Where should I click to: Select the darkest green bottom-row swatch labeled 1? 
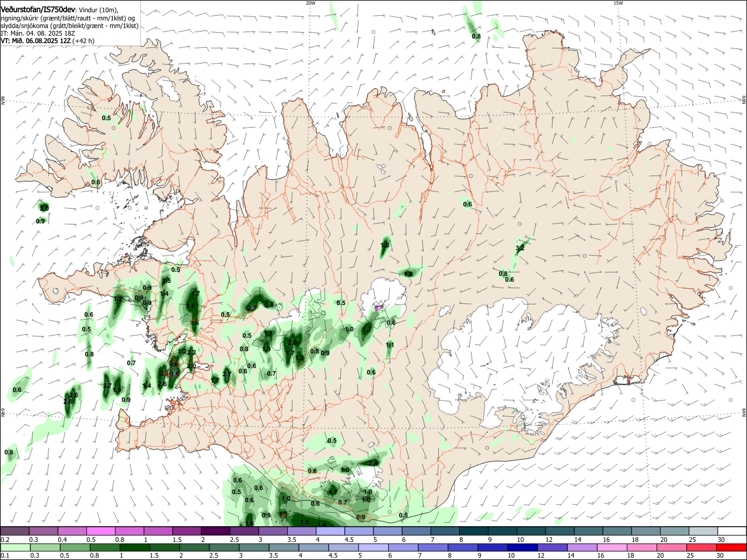[x=135, y=547]
